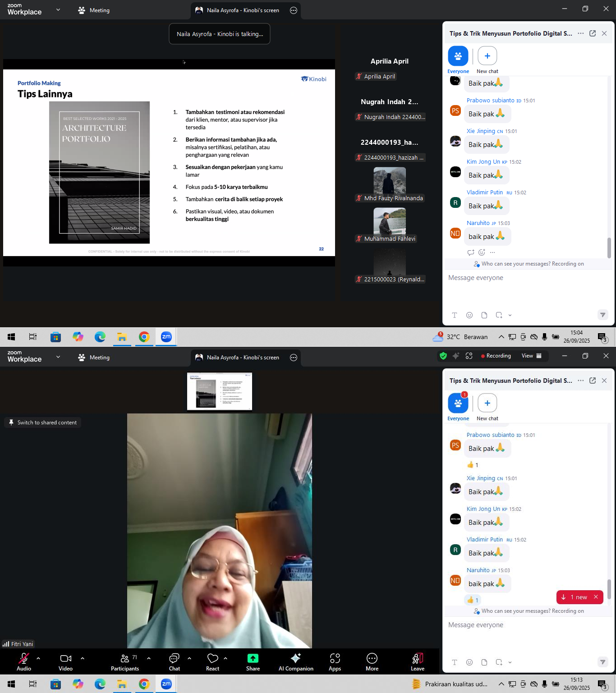Unmute the microphone with the Audio button
616x693 pixels.
click(x=24, y=661)
